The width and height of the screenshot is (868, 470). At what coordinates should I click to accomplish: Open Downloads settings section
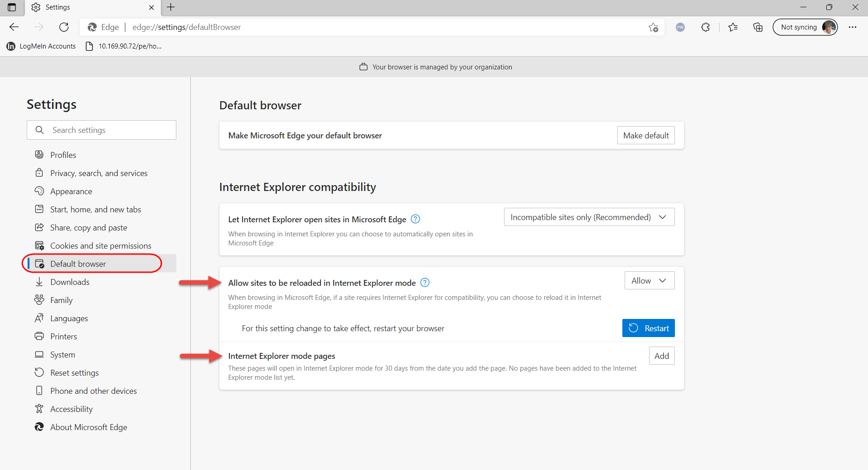pyautogui.click(x=102, y=282)
